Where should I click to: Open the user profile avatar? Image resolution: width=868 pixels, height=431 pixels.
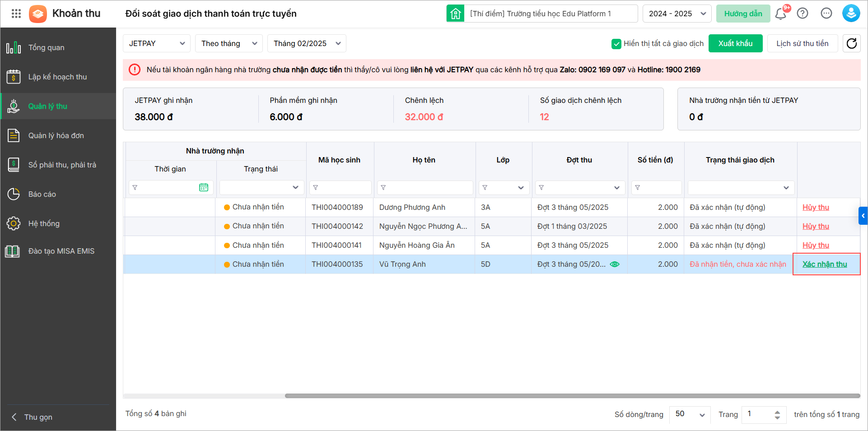[x=851, y=14]
